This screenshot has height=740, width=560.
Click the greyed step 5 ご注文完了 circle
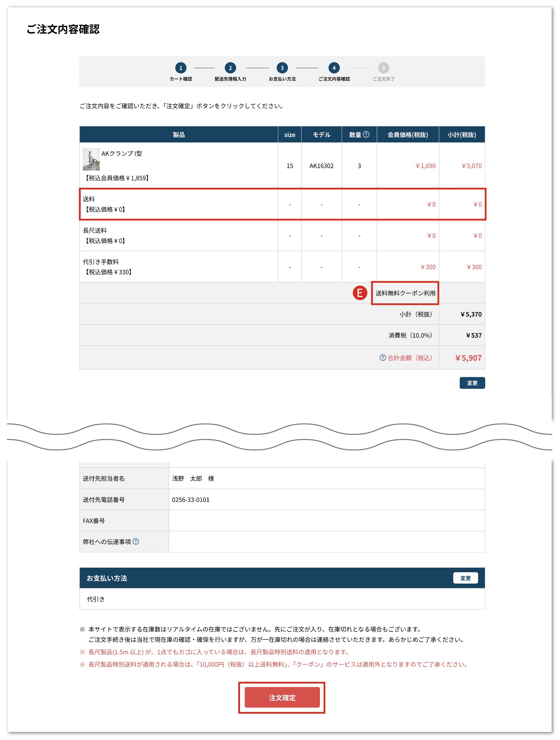point(383,68)
